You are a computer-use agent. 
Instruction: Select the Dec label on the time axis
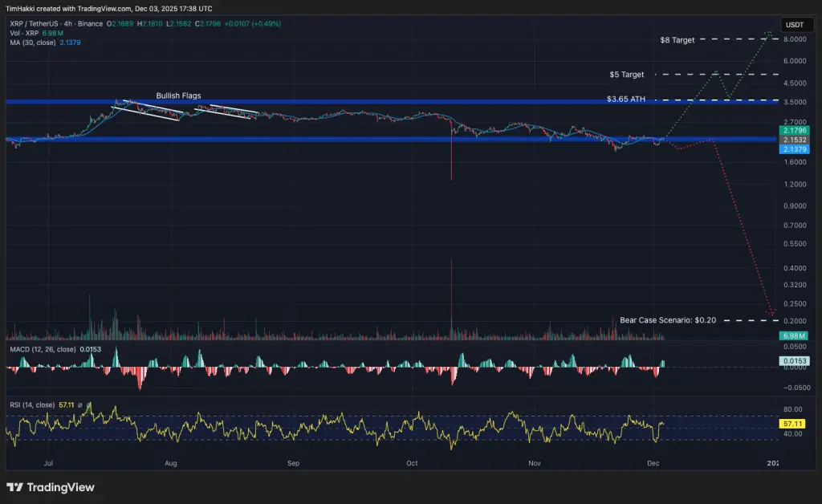tap(652, 463)
